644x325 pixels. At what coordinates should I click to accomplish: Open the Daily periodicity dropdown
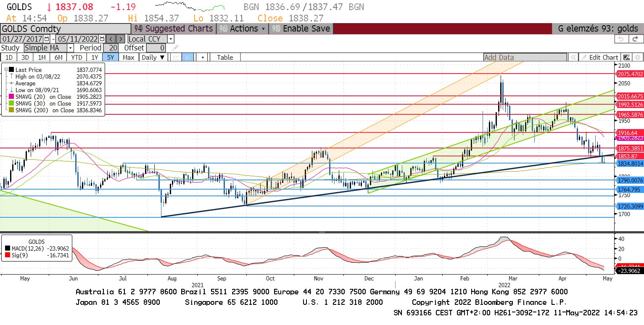pos(153,57)
